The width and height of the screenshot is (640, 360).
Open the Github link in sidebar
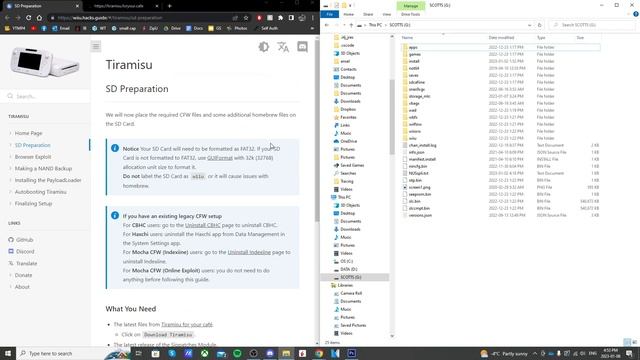[x=24, y=240]
